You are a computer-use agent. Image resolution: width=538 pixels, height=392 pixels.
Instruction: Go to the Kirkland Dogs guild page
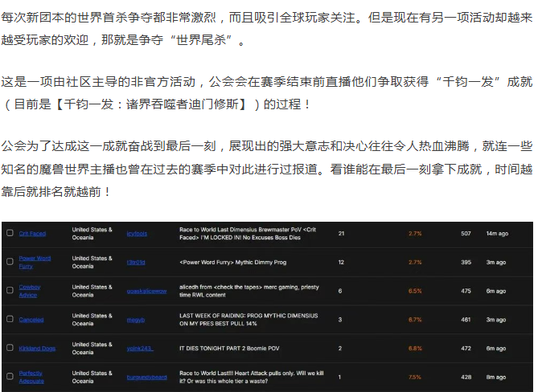[x=36, y=349]
